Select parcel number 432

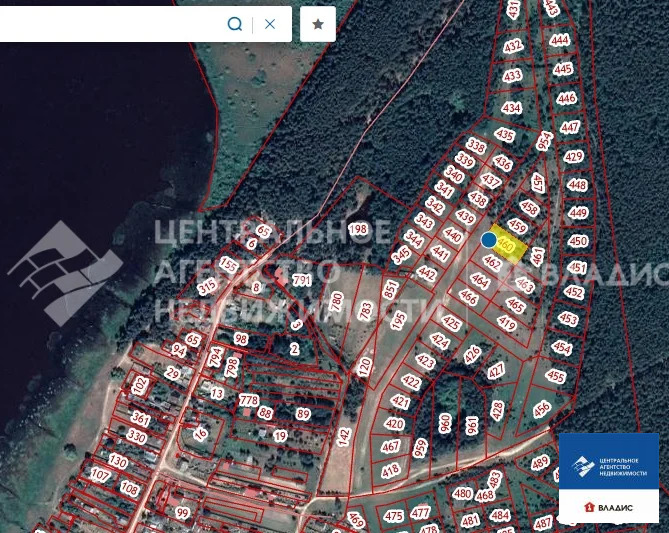coord(512,46)
